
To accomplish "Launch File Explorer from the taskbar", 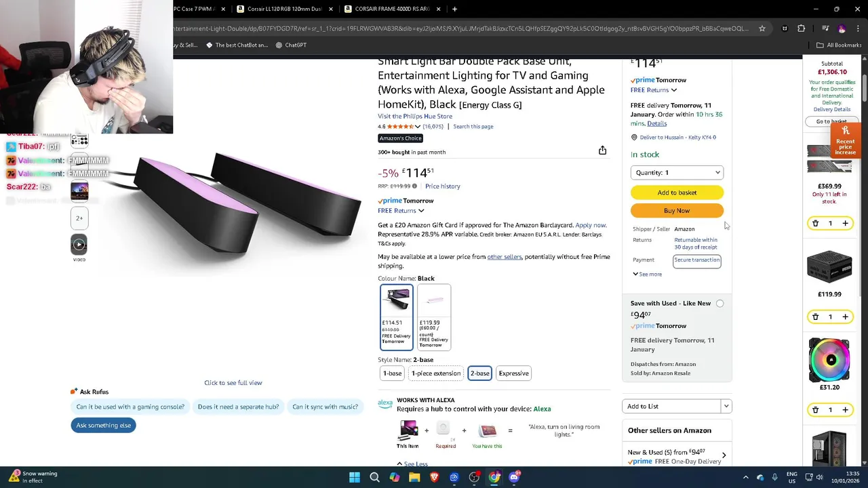I will (x=414, y=477).
